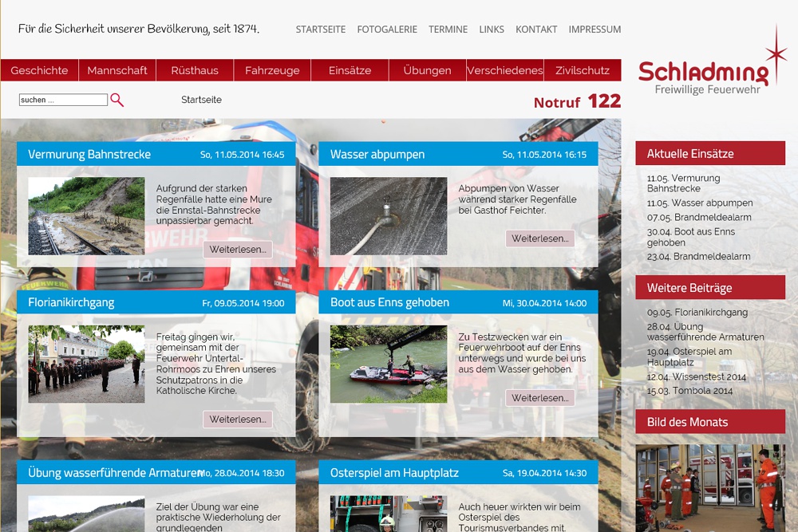Open 'Florianikirchgang' article title

[71, 302]
